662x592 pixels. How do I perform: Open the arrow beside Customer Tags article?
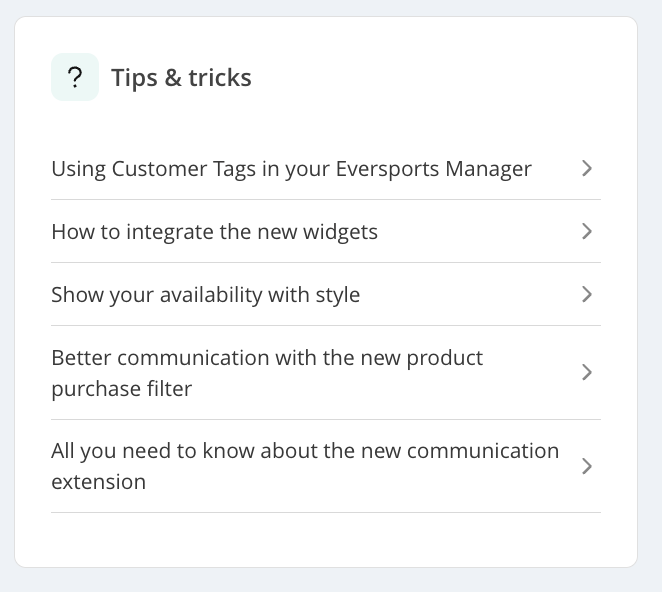pyautogui.click(x=586, y=168)
